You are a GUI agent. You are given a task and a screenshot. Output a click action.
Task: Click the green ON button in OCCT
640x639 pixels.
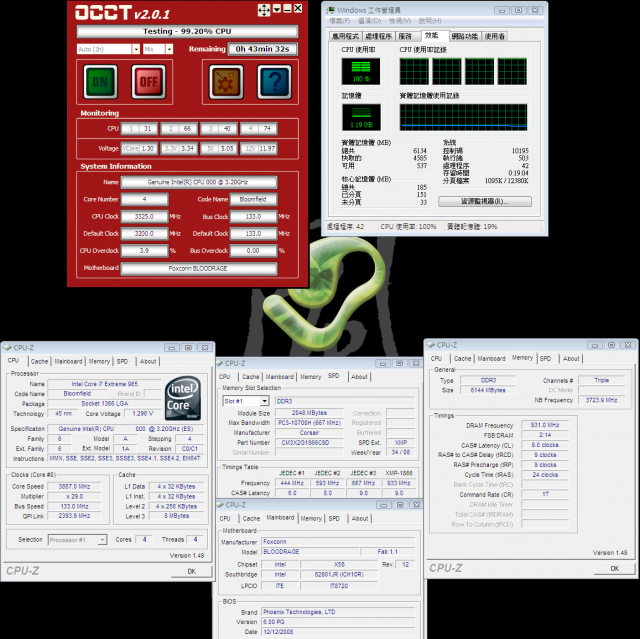(x=100, y=82)
